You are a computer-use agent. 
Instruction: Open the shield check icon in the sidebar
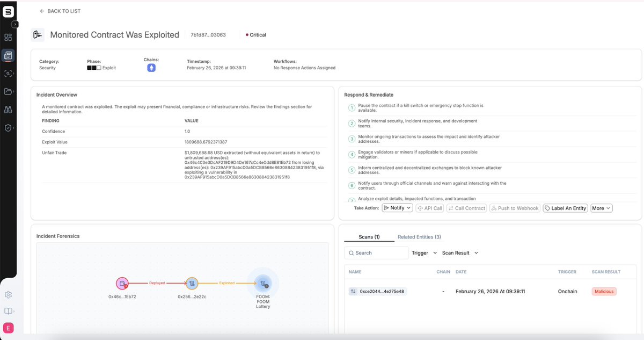point(8,128)
